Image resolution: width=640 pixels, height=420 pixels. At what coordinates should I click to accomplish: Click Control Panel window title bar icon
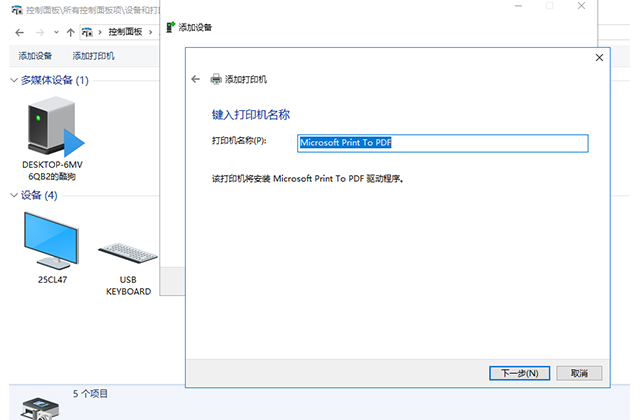point(17,9)
